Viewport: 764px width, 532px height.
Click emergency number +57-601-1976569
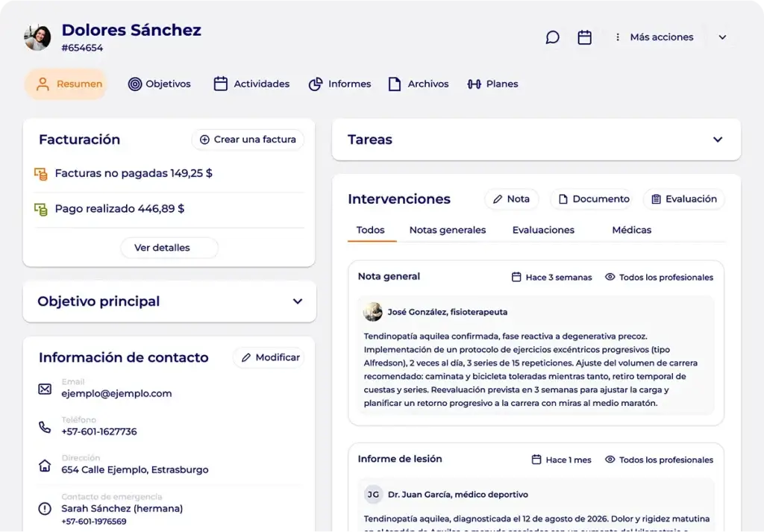point(93,522)
